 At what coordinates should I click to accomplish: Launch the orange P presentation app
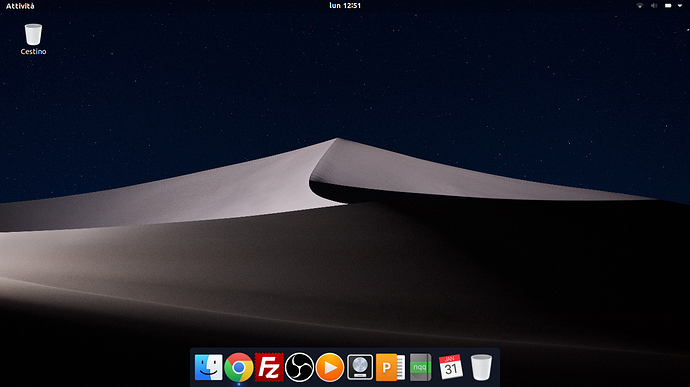click(x=390, y=367)
